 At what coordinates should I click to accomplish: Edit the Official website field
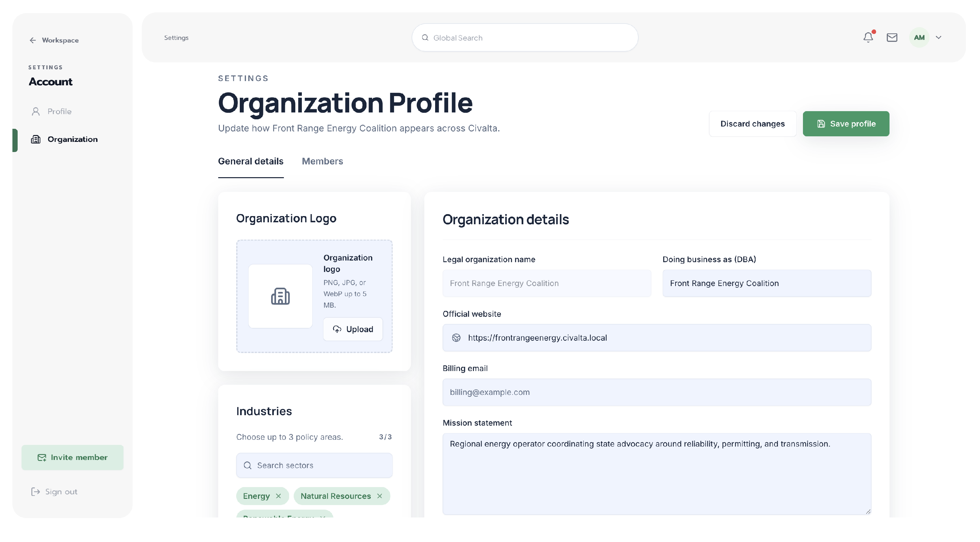click(x=657, y=338)
